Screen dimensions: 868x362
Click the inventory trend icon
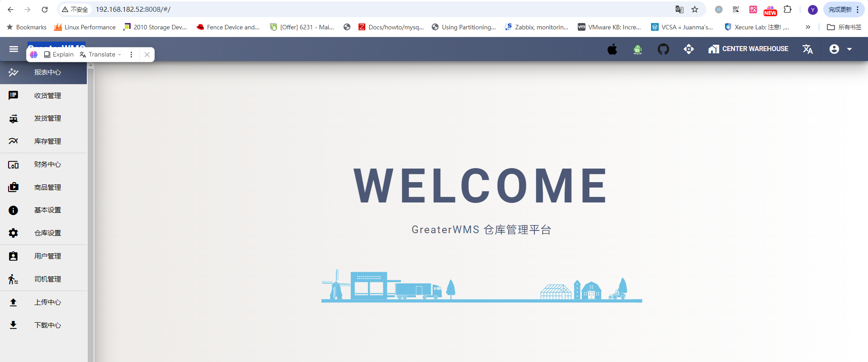pyautogui.click(x=13, y=141)
